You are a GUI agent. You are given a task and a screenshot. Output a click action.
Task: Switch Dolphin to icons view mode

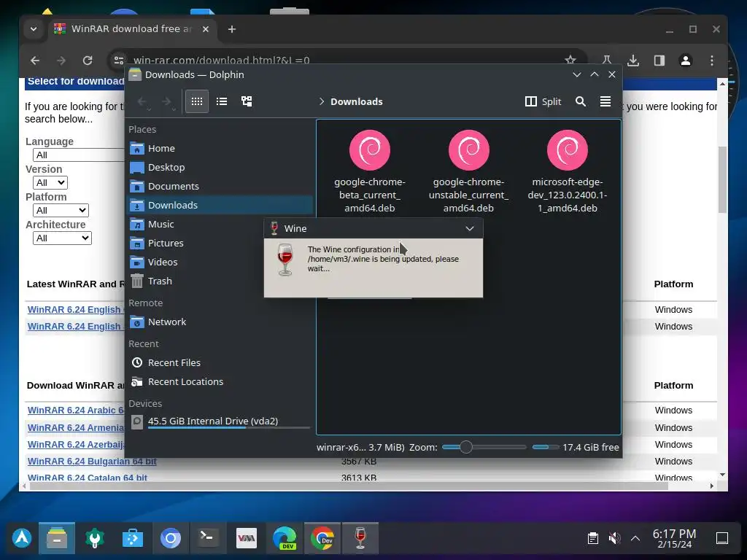[197, 101]
